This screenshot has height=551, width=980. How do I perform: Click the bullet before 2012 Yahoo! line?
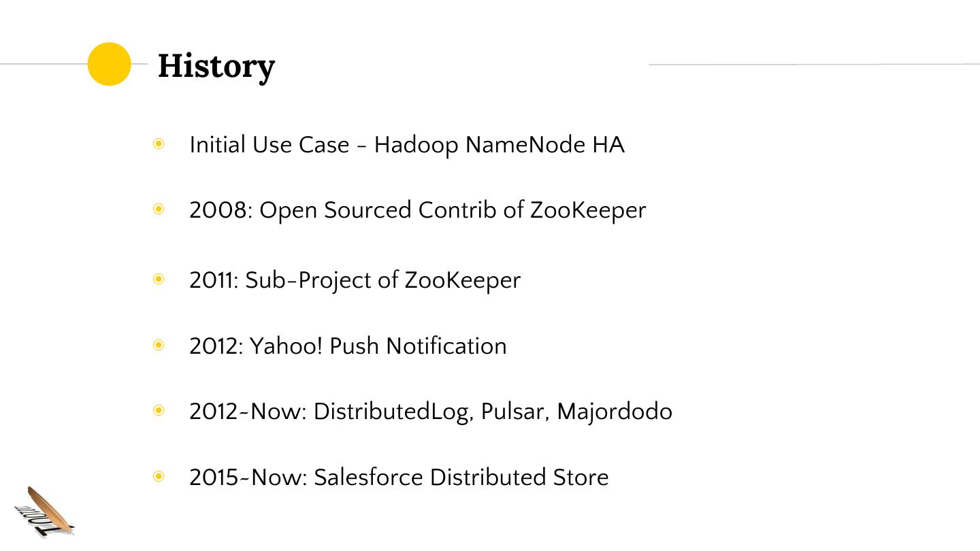[159, 346]
